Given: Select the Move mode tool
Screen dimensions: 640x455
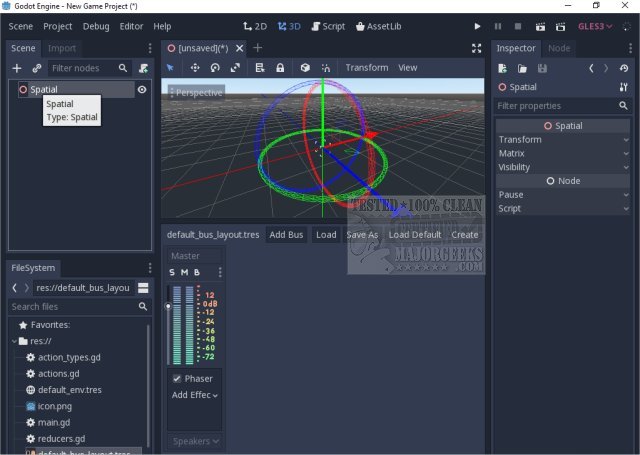Looking at the screenshot, I should (194, 68).
